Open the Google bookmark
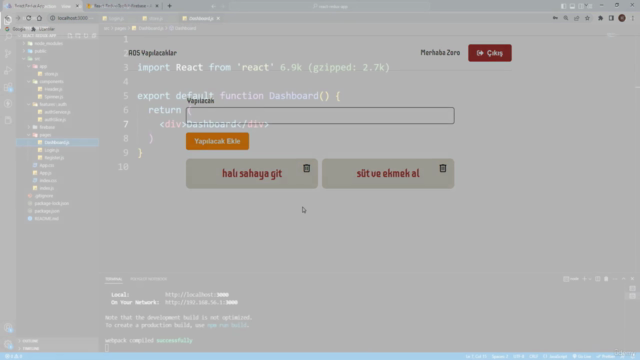640x360 pixels. click(16, 29)
